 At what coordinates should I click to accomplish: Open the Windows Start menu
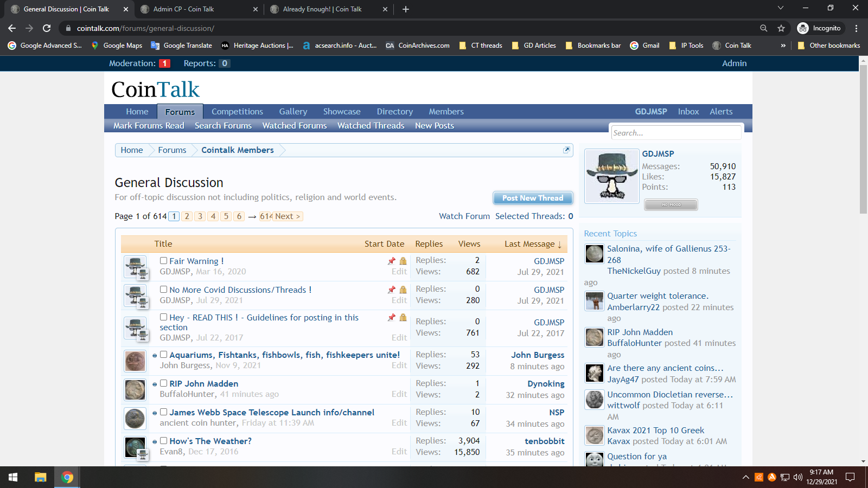coord(13,477)
